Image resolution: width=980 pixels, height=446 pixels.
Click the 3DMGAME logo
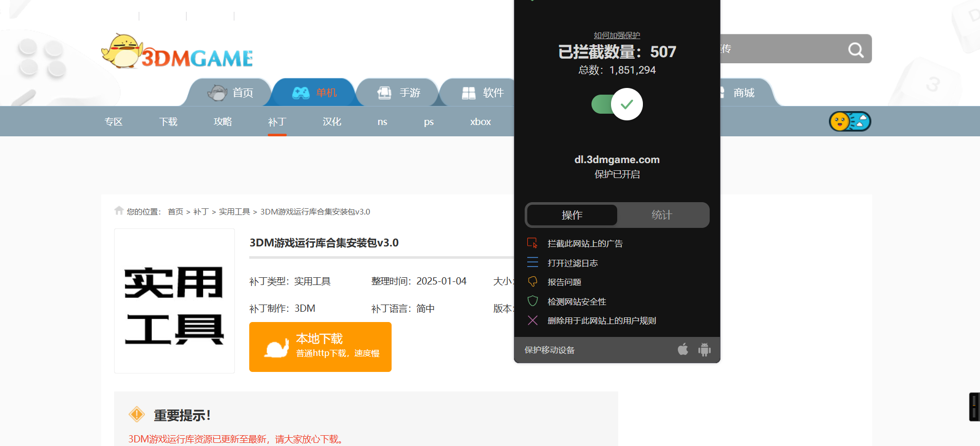pos(177,52)
